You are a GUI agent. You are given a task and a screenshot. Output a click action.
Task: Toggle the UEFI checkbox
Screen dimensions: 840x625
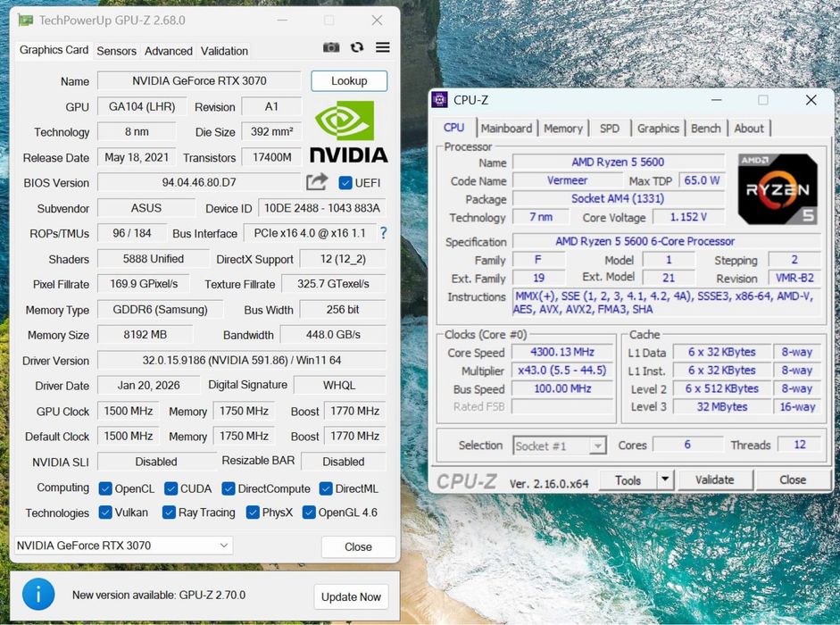pyautogui.click(x=345, y=183)
